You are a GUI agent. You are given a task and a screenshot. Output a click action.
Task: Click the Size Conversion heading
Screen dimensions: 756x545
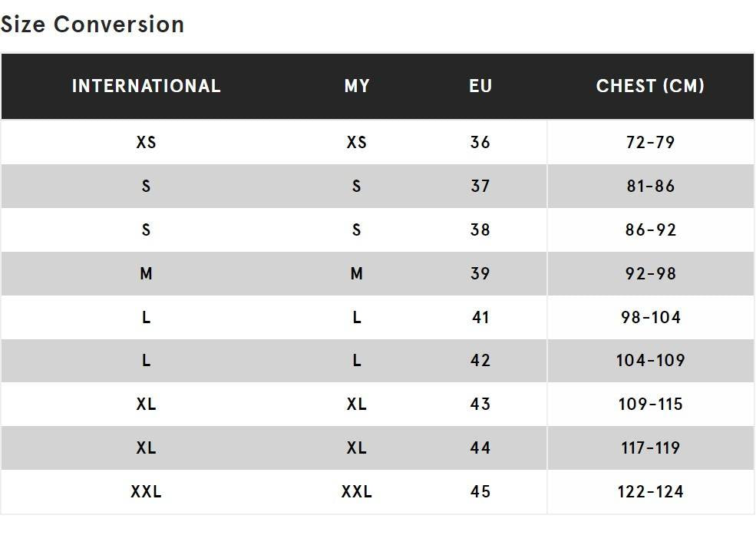pos(92,25)
